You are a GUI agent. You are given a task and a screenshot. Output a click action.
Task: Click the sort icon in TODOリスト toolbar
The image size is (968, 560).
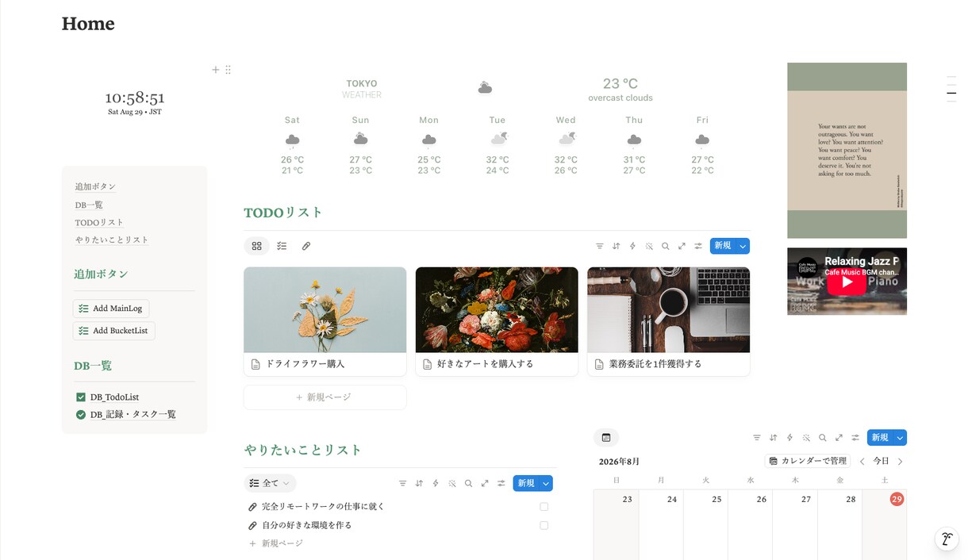point(616,246)
